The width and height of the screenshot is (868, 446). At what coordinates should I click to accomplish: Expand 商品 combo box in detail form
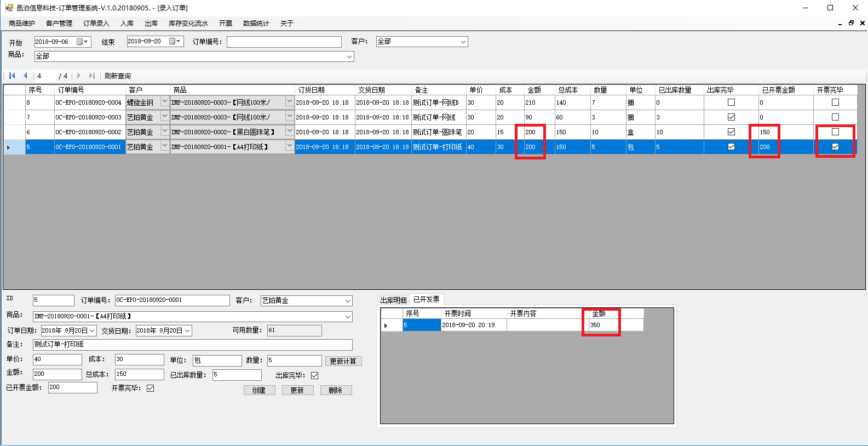coord(347,317)
